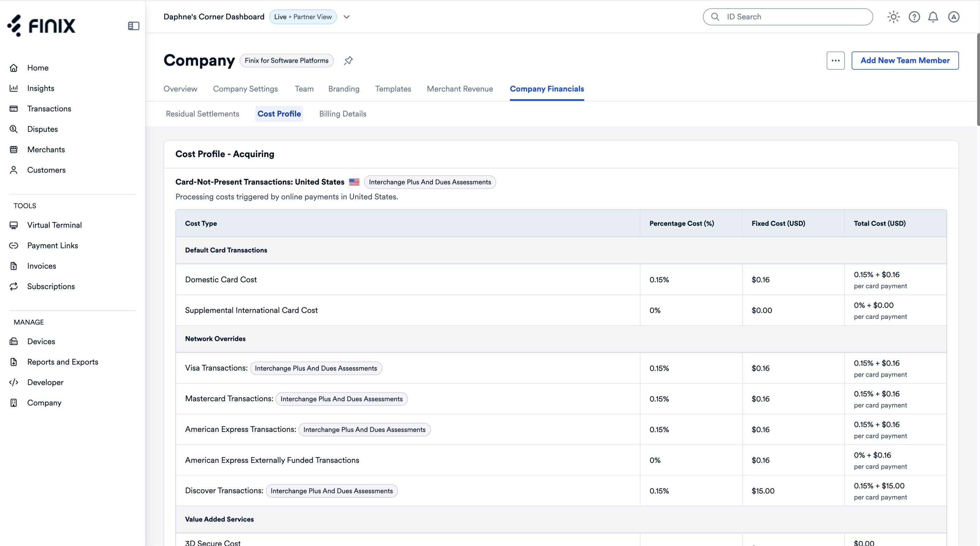Viewport: 980px width, 546px height.
Task: Open the Team tab
Action: click(304, 89)
